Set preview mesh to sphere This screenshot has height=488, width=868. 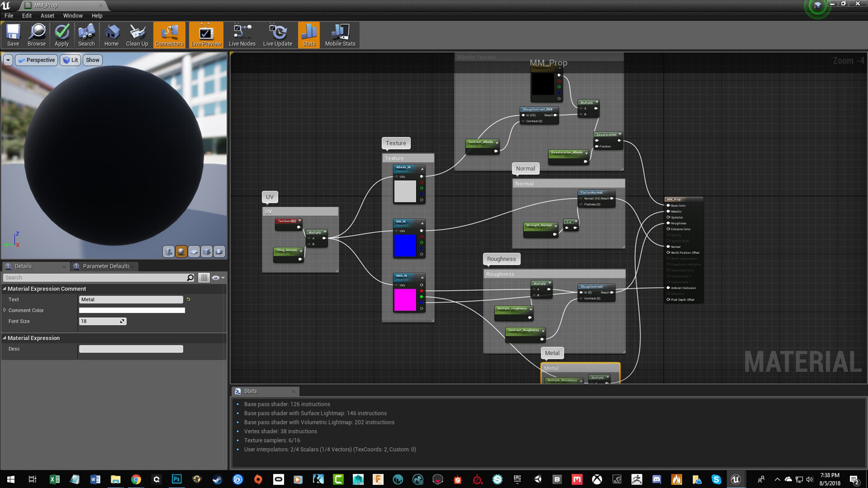[182, 252]
